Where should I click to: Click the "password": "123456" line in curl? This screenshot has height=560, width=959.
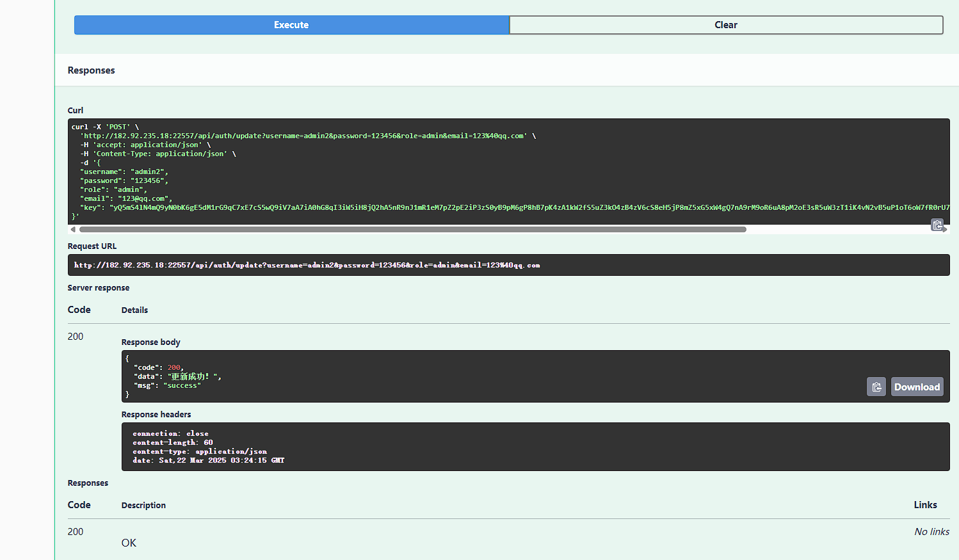(124, 180)
